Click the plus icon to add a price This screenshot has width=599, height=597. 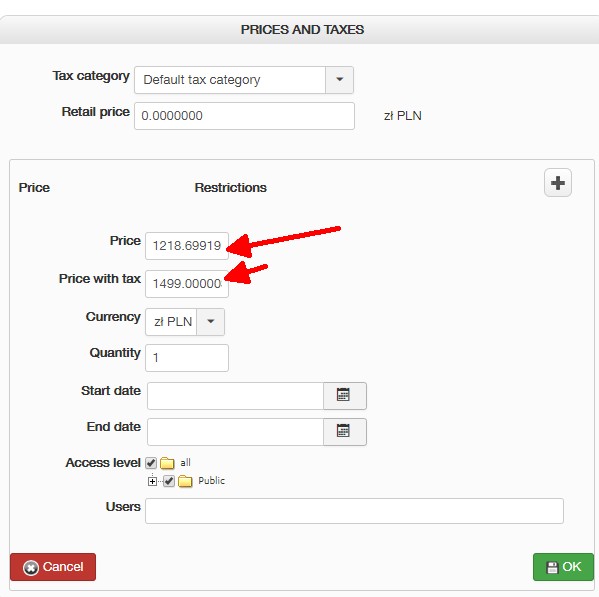pyautogui.click(x=557, y=183)
